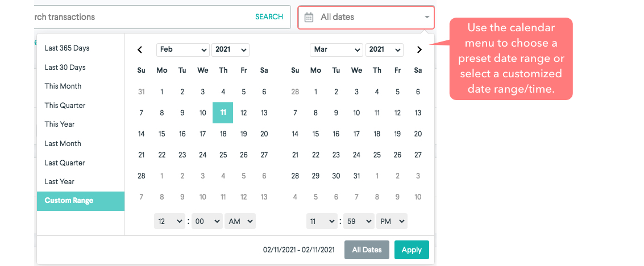This screenshot has width=644, height=266.
Task: Select February 11 highlighted date
Action: pos(223,113)
